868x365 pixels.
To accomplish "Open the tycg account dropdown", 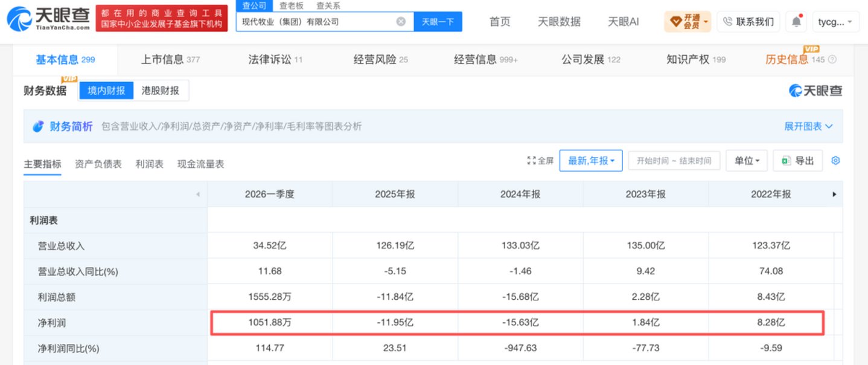I will pos(835,22).
